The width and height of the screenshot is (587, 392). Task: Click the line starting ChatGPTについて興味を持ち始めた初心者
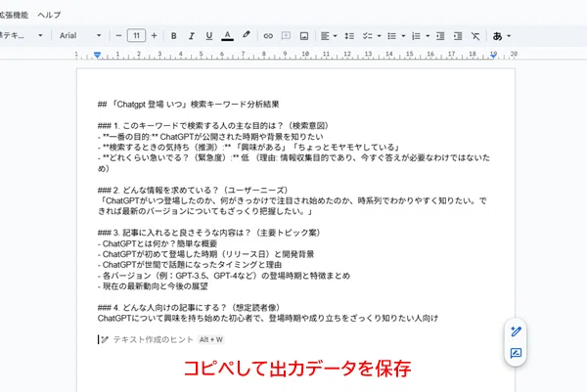(x=268, y=319)
